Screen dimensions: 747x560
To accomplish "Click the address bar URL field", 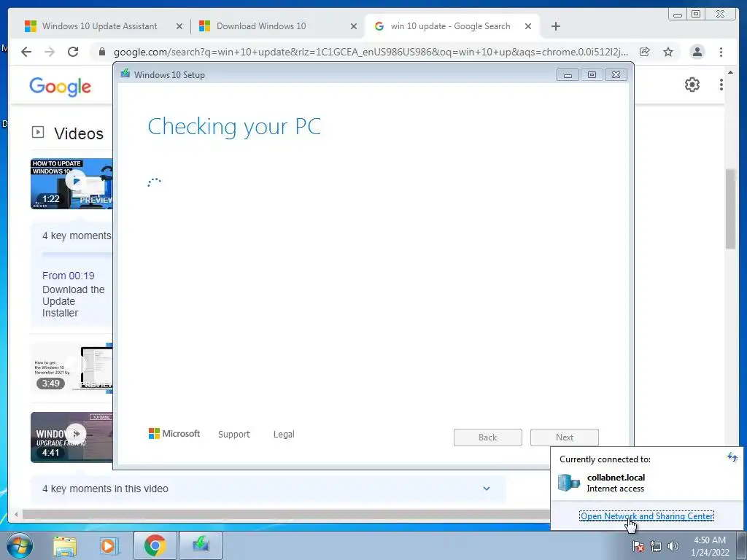I will pos(371,52).
